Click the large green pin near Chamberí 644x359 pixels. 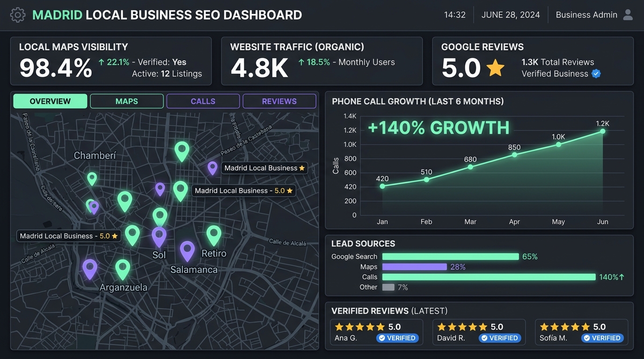point(182,151)
